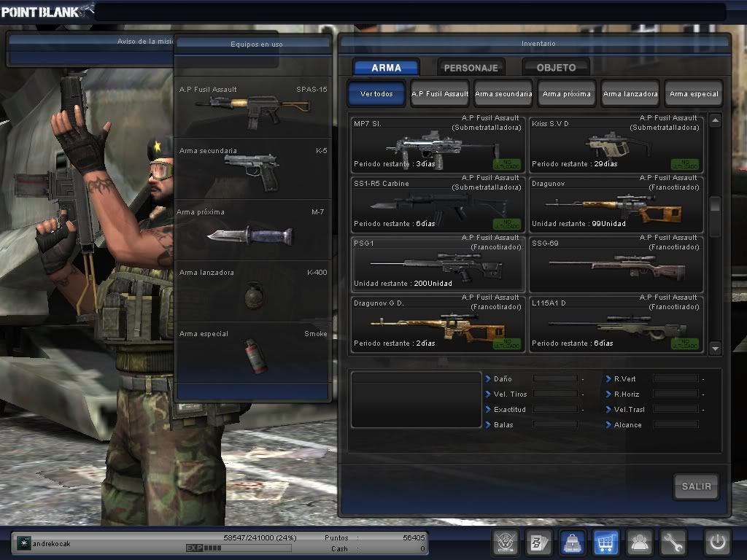
Task: Select the Dragunov 99Unidad weapon card
Action: (616, 203)
